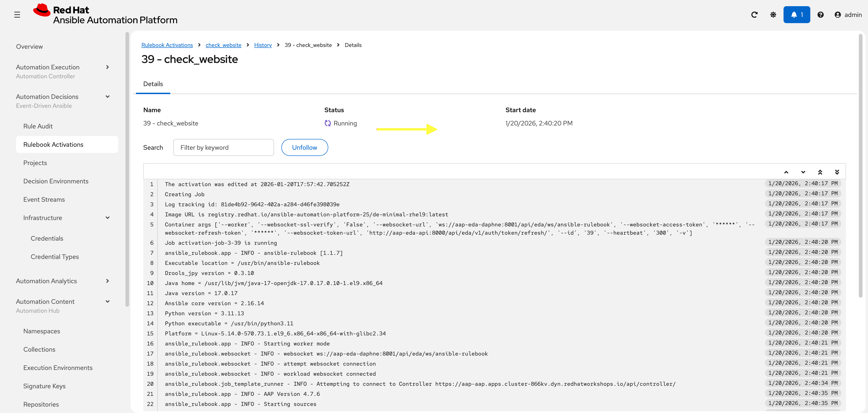The width and height of the screenshot is (868, 413).
Task: Click the Filter by keyword search field
Action: (x=223, y=147)
